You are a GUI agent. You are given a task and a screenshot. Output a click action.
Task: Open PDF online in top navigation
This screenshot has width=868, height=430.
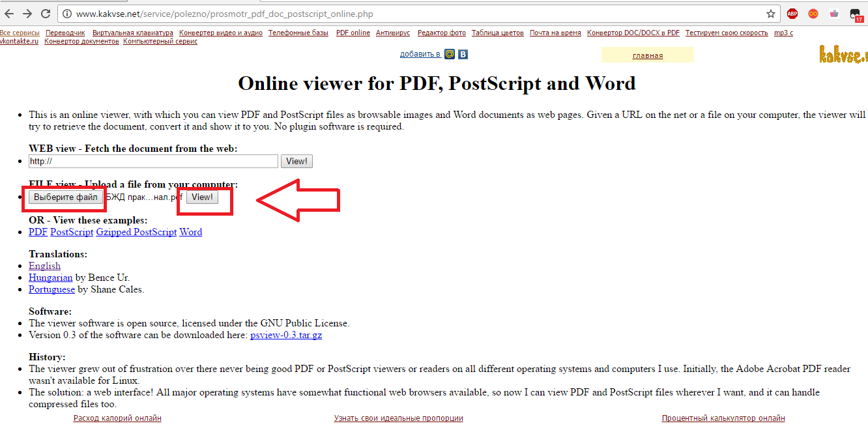click(353, 33)
